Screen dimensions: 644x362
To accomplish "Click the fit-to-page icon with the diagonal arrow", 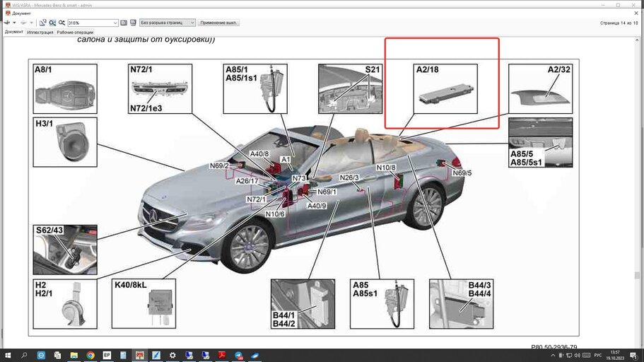I will 42,23.
